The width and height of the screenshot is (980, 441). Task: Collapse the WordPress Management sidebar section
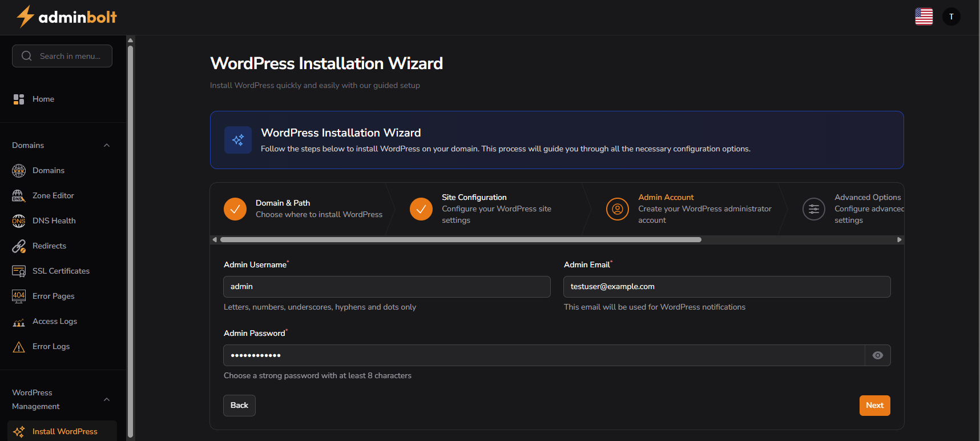[107, 399]
